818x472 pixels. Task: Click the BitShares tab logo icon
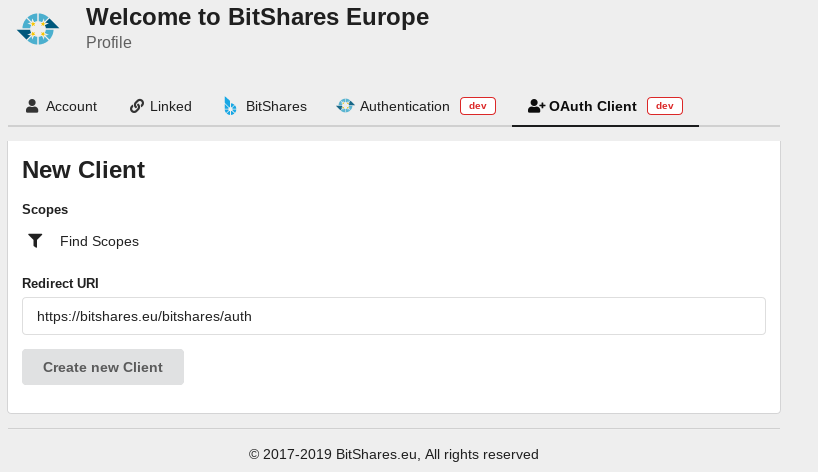pos(230,106)
